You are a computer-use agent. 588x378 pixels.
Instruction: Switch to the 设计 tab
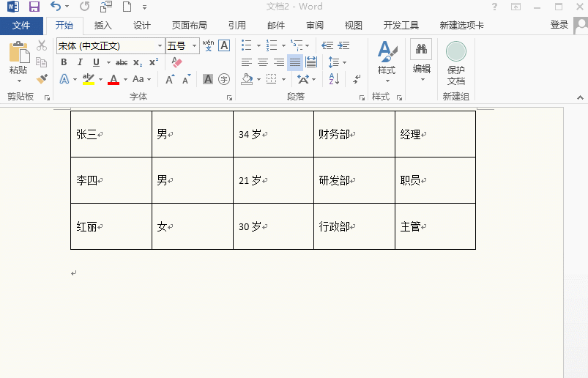[x=142, y=26]
